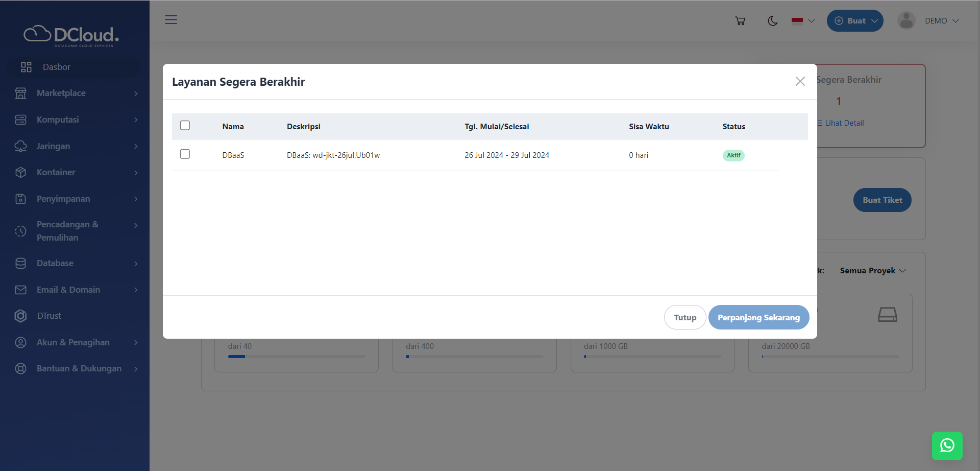The height and width of the screenshot is (471, 980).
Task: Open the Semua Proyek dropdown
Action: tap(872, 271)
